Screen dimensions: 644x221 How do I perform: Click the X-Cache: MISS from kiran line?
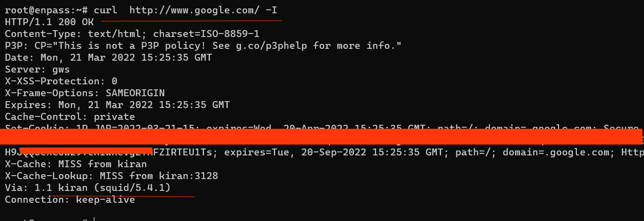[73, 164]
